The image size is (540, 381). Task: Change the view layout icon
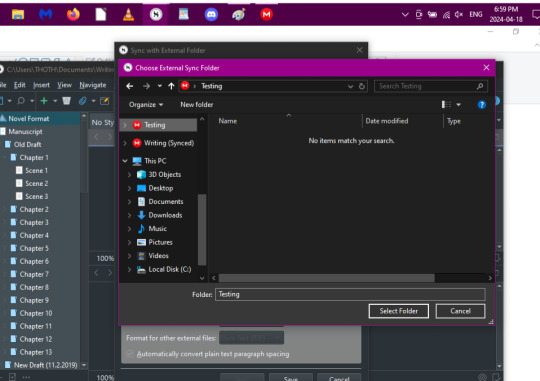446,104
